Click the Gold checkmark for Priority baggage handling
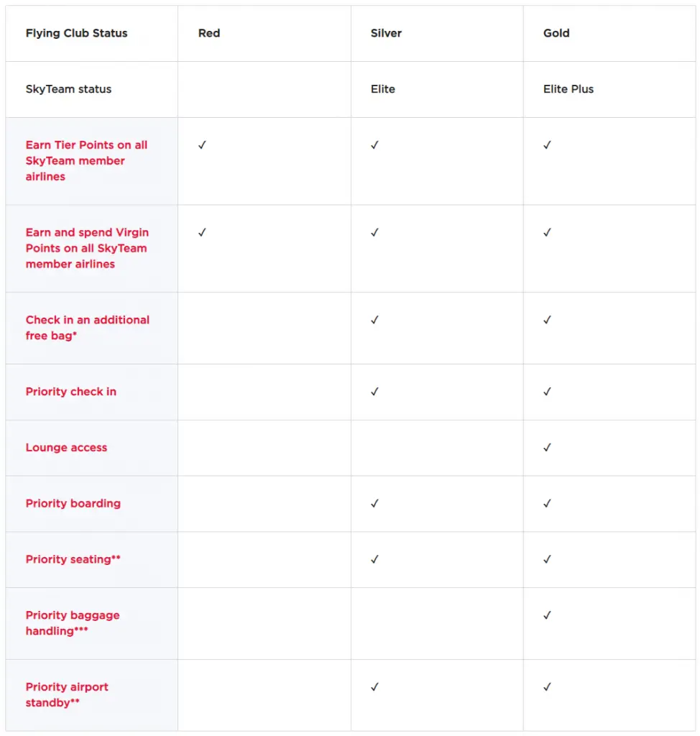This screenshot has width=700, height=736. point(547,615)
